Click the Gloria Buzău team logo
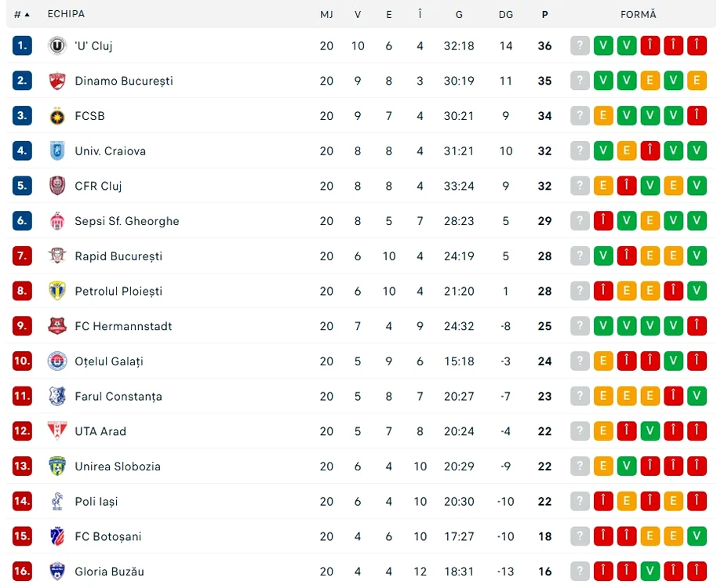 (x=57, y=571)
